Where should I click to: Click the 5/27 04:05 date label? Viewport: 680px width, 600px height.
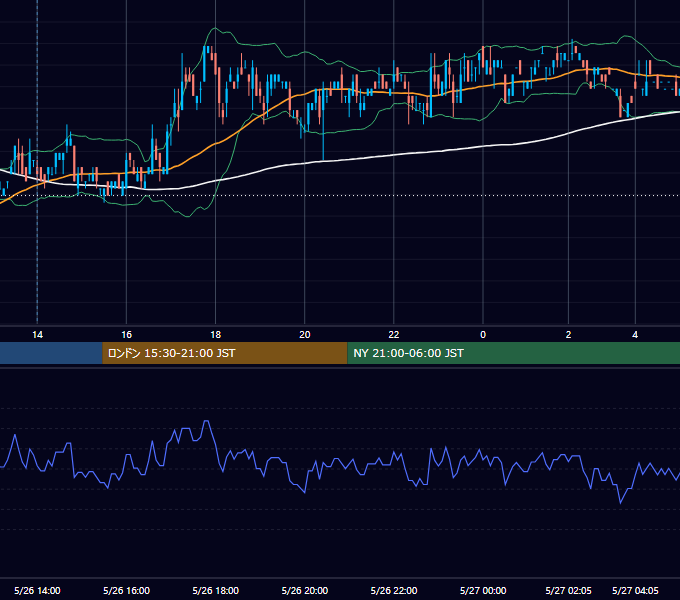click(x=635, y=590)
